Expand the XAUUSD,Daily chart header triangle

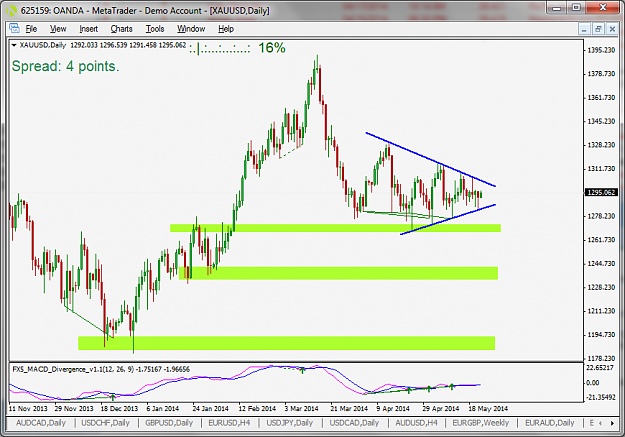point(14,45)
